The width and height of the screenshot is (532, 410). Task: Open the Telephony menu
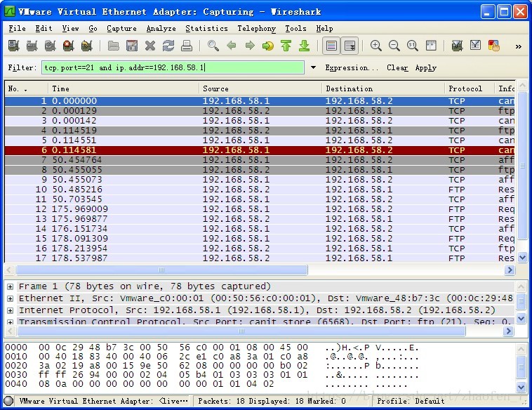(256, 29)
